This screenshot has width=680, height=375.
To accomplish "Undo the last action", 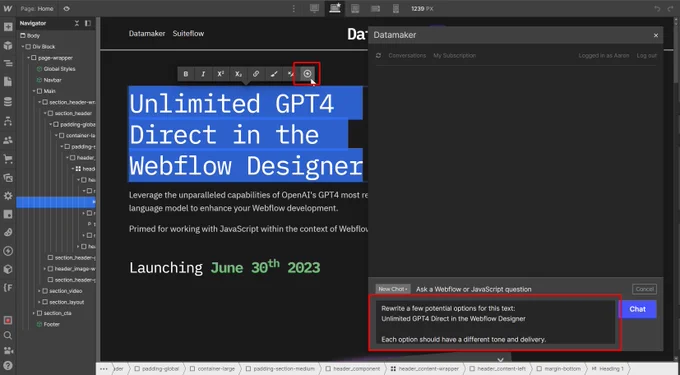I will pos(657,9).
